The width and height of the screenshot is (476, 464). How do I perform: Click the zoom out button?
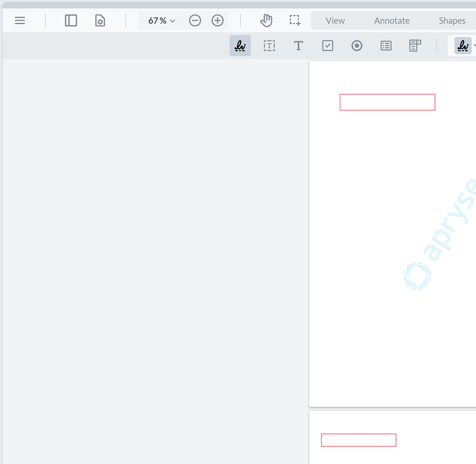click(x=195, y=20)
